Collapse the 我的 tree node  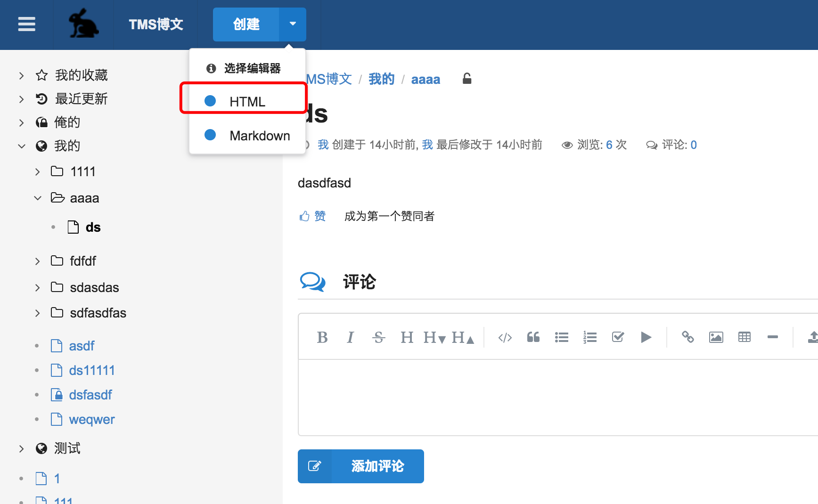21,146
